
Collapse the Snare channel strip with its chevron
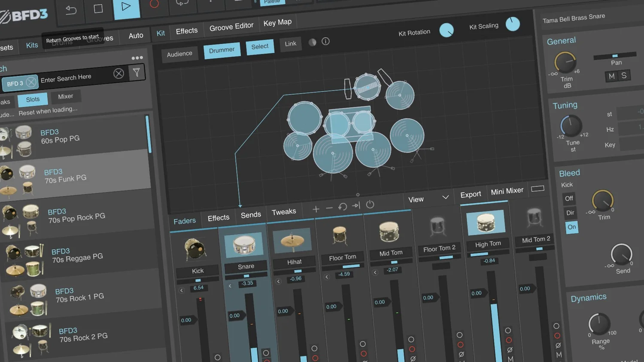(x=230, y=286)
